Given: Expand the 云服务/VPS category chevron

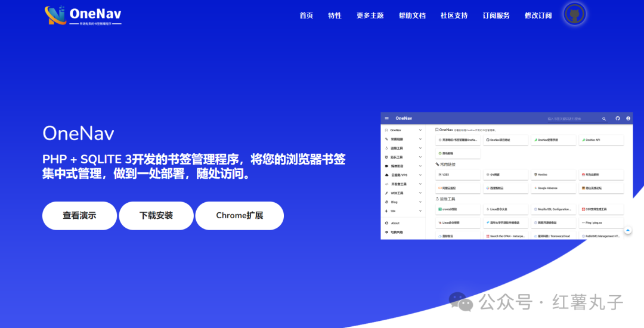Looking at the screenshot, I should [420, 175].
